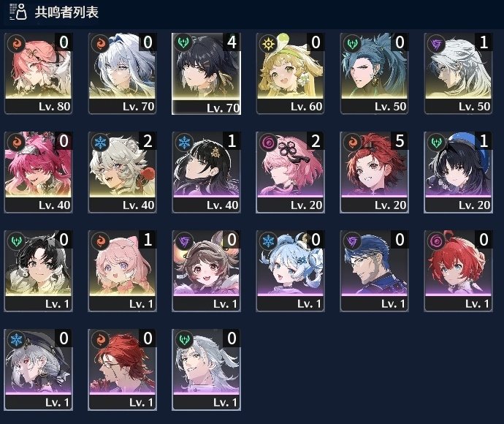Click aero icon on blue-haired Lv. 50 card
Screen dimensions: 504x424
click(352, 43)
